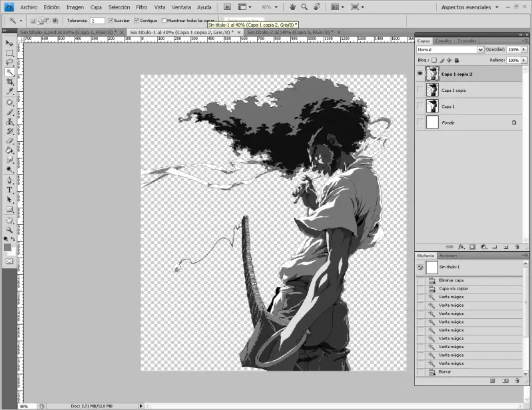Select the Pen tool
This screenshot has height=410, width=532.
pyautogui.click(x=9, y=180)
